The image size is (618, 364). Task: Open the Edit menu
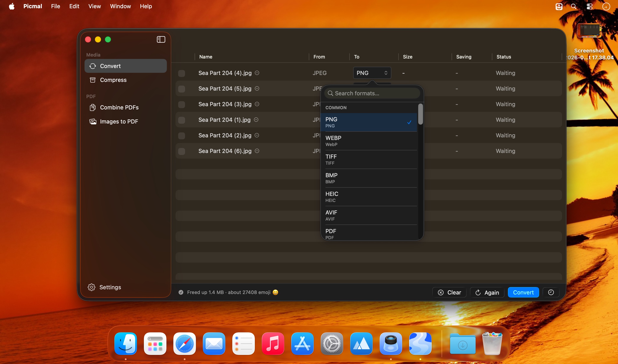[x=74, y=6]
